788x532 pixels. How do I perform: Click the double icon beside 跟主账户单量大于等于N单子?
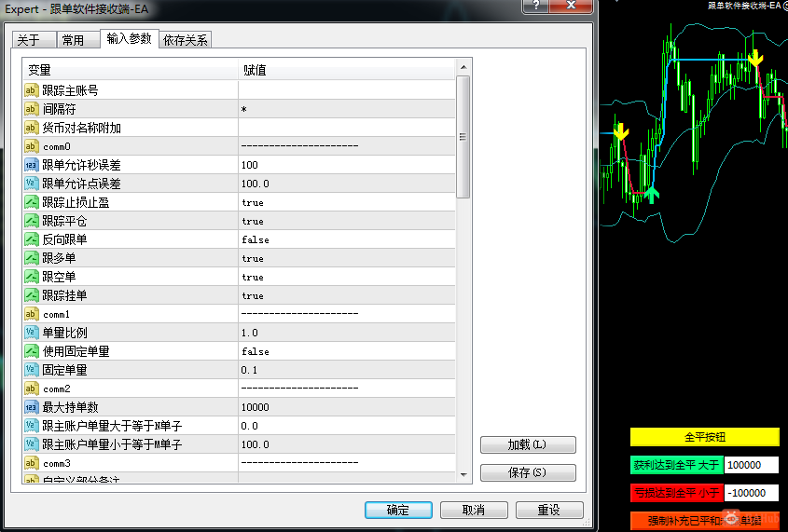tap(32, 426)
